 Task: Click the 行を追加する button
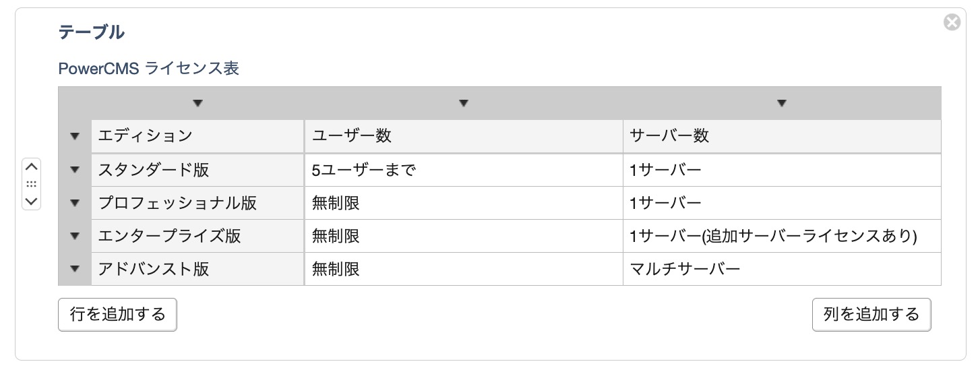(117, 315)
